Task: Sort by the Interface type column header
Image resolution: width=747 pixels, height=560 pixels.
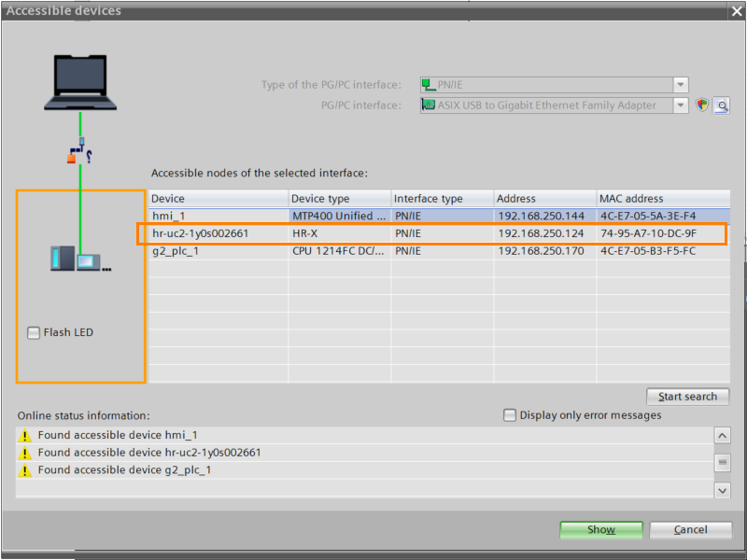Action: [443, 199]
